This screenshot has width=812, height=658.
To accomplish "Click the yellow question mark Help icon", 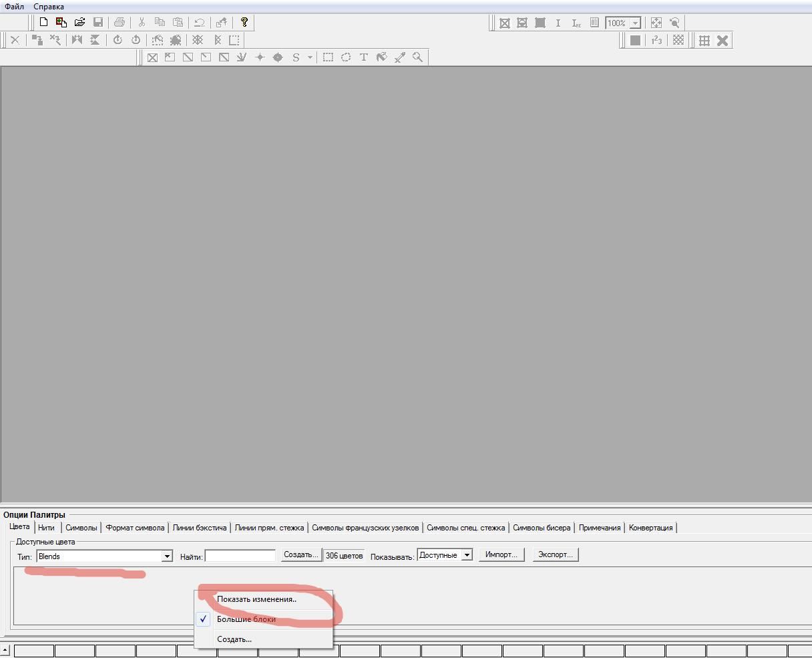I will 244,23.
